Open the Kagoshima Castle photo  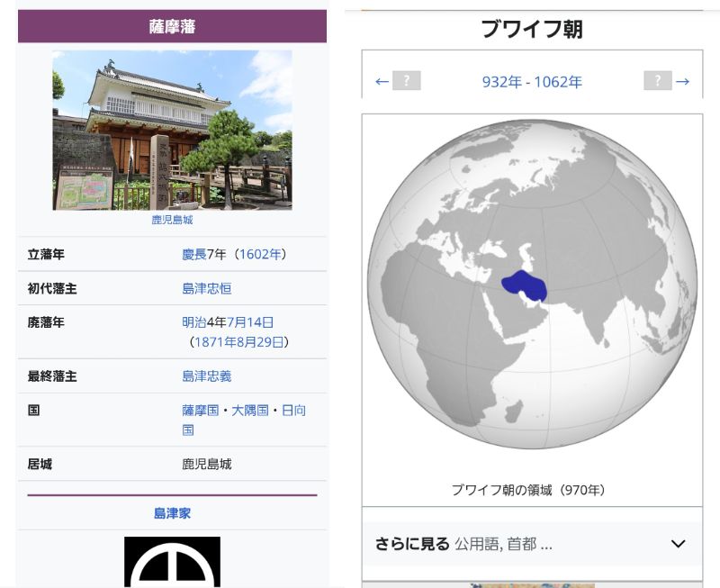click(172, 130)
